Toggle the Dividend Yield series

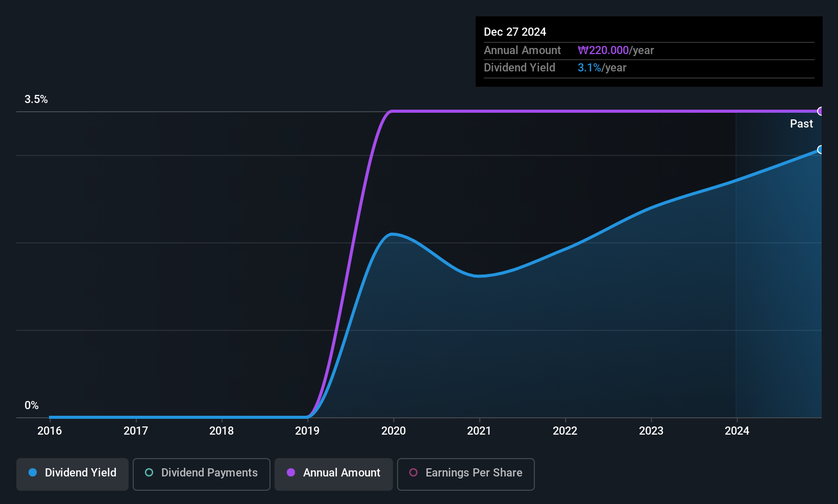(72, 474)
